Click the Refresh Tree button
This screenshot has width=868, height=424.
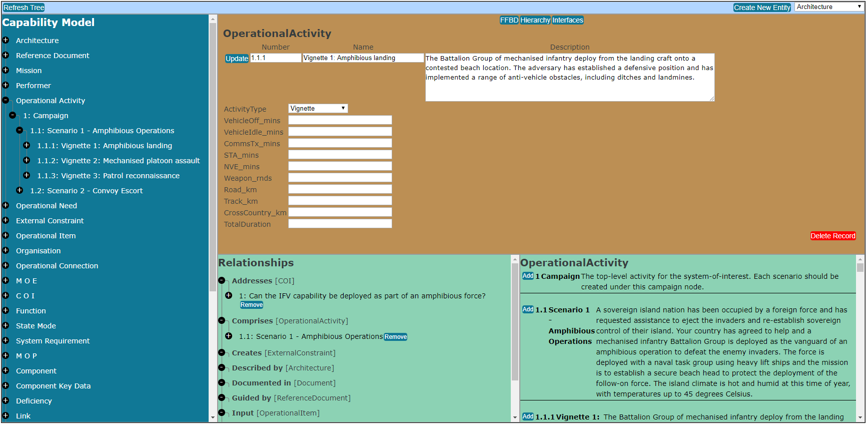point(24,8)
